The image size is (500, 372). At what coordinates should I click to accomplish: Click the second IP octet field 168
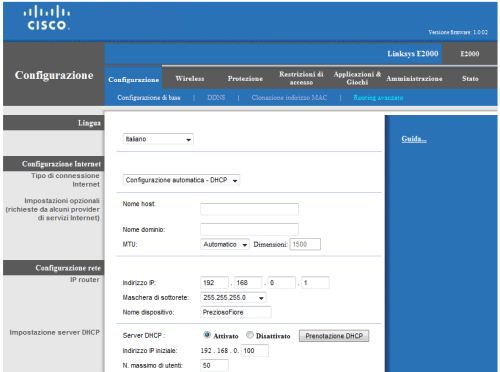coord(248,283)
